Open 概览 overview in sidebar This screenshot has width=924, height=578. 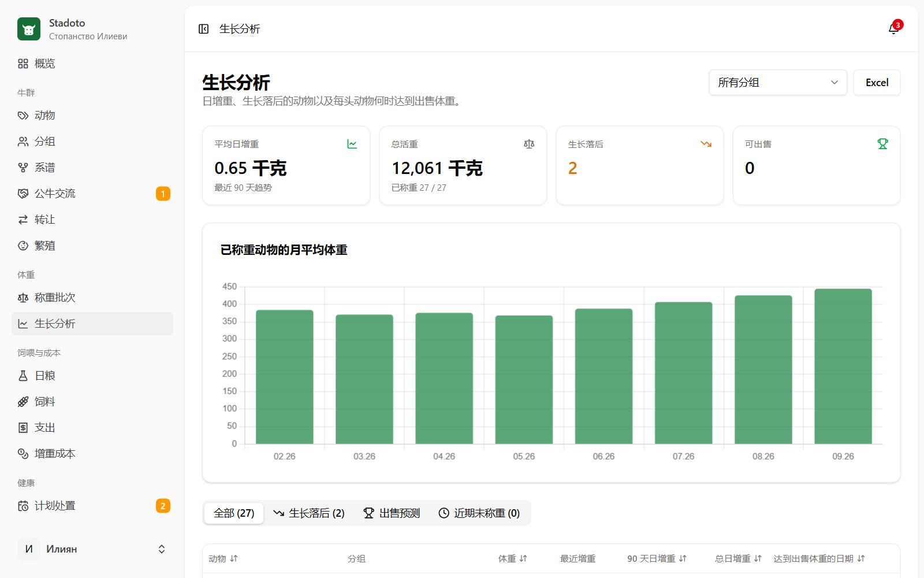[92, 64]
